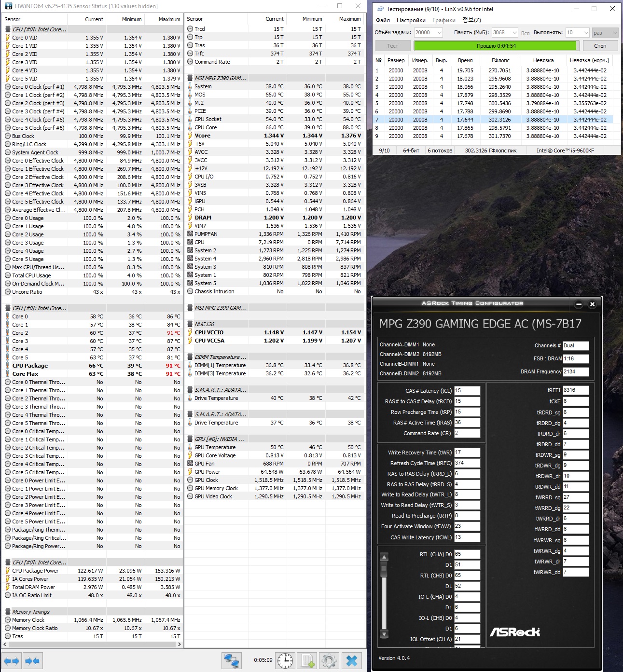This screenshot has width=623, height=672.
Task: Open the Память (МиБ) dropdown in LinX
Action: pos(505,32)
